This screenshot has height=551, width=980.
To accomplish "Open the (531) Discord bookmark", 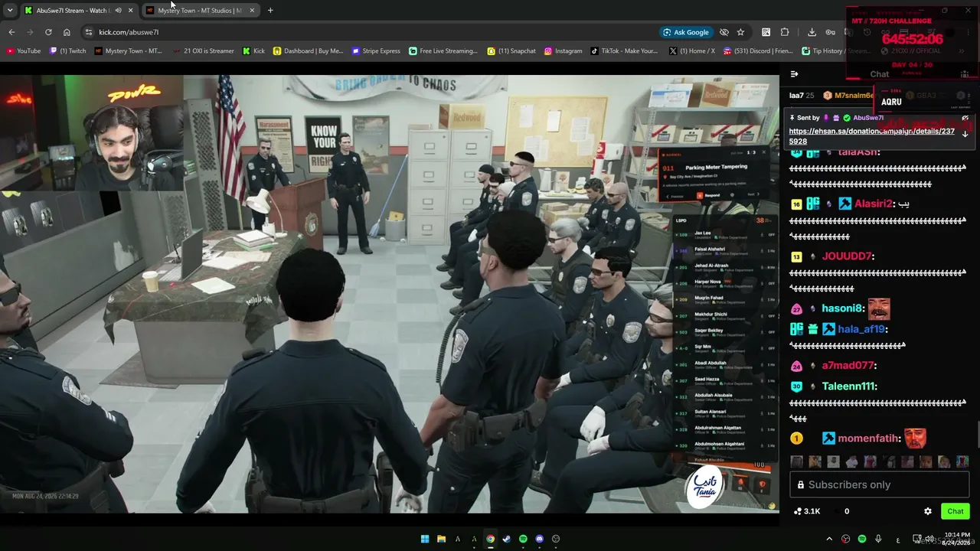I will [x=759, y=51].
